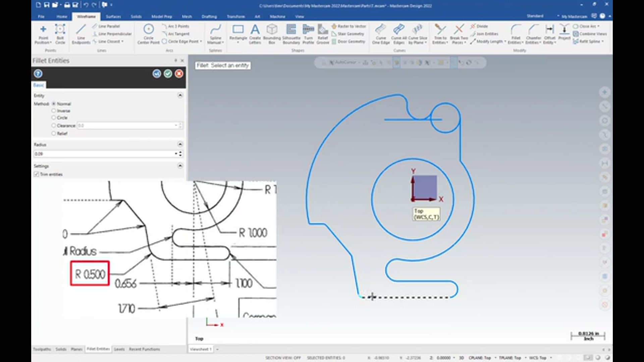Open the Clearance value dropdown
The width and height of the screenshot is (644, 362).
(176, 125)
